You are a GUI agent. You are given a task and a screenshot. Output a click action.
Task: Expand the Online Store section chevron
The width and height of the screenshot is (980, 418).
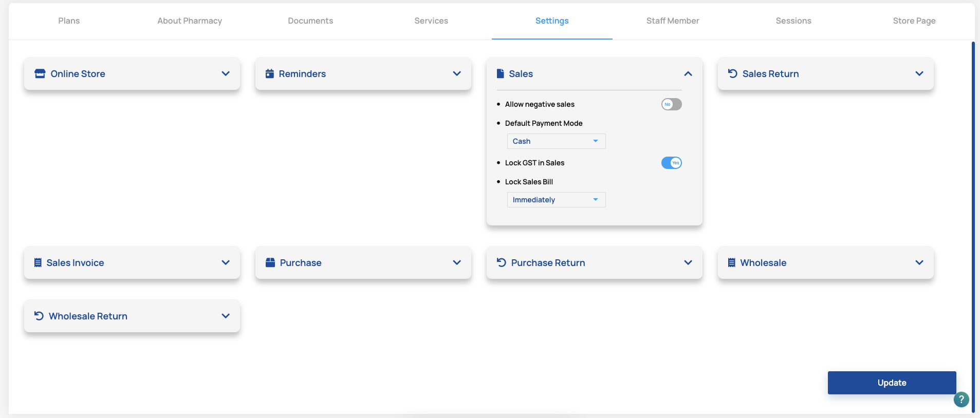226,74
